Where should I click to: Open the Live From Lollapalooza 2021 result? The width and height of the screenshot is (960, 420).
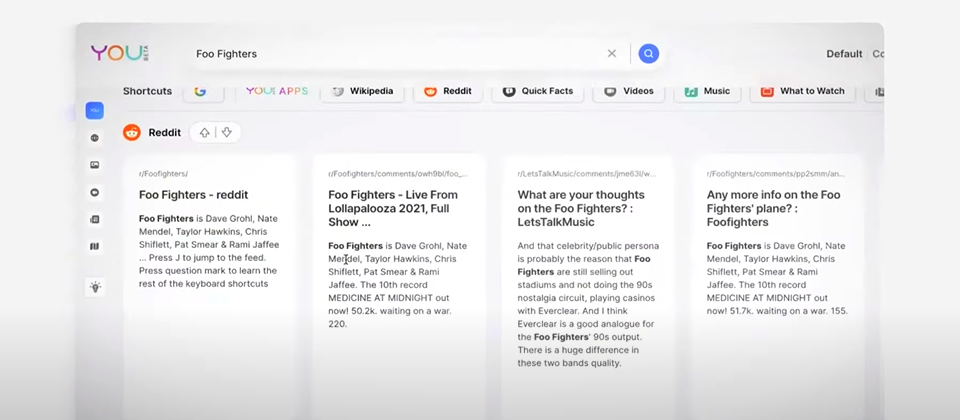pyautogui.click(x=392, y=208)
